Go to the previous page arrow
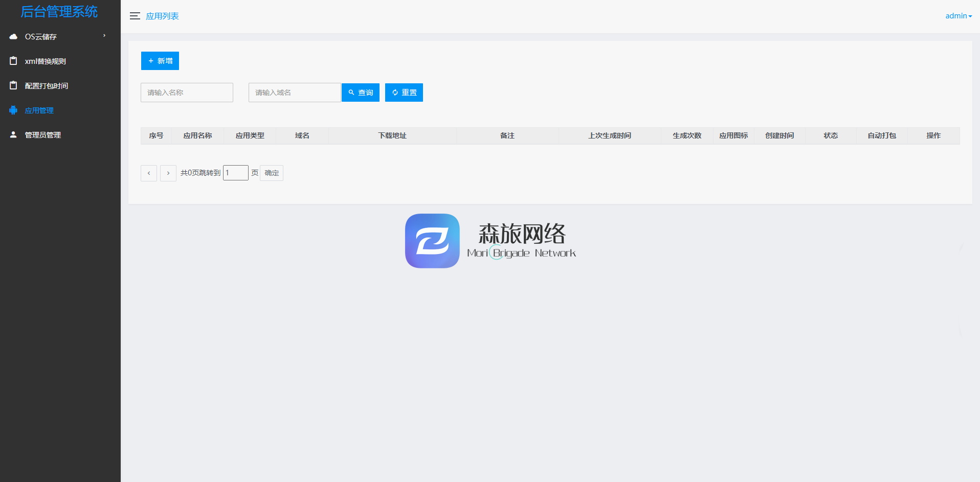This screenshot has height=482, width=980. (149, 173)
